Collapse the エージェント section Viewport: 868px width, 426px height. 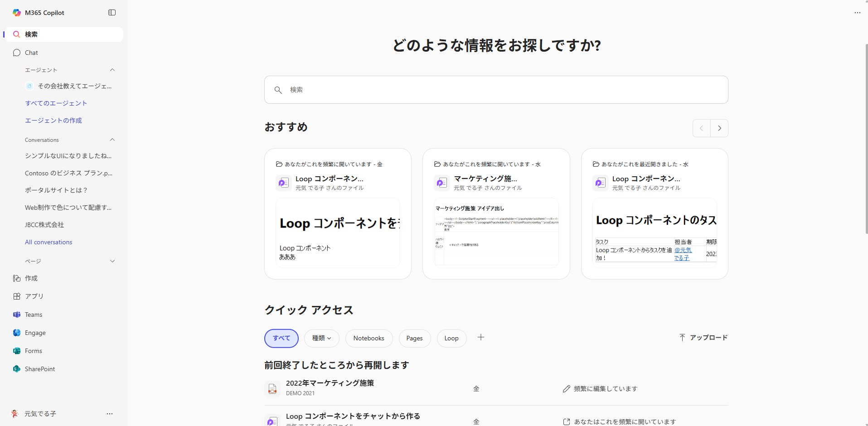click(112, 70)
